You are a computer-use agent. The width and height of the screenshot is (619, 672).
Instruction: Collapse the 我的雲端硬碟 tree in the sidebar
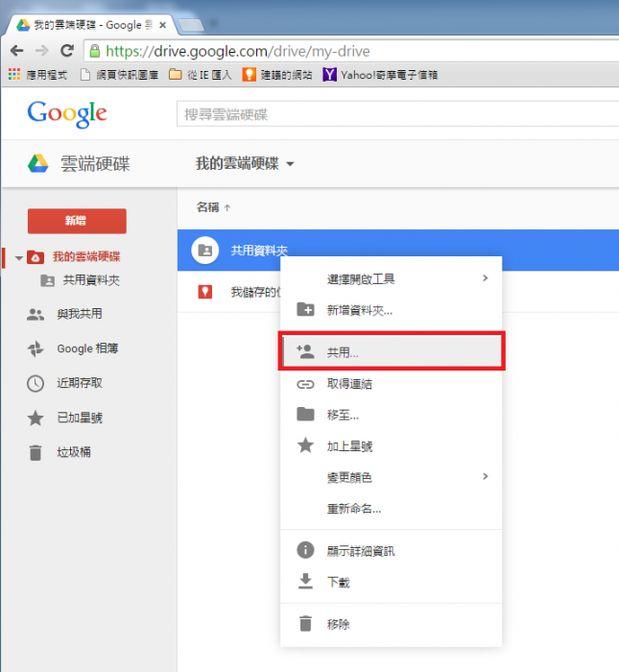(x=18, y=258)
